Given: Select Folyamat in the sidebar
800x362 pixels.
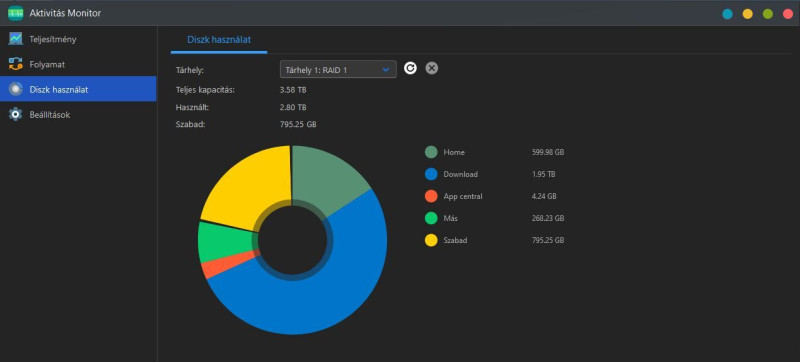Looking at the screenshot, I should coord(78,64).
